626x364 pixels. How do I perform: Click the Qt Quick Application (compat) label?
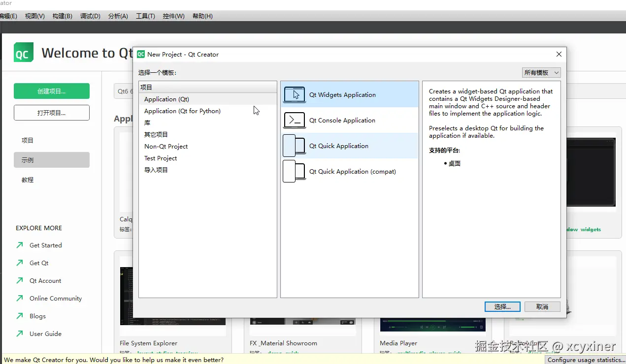353,171
